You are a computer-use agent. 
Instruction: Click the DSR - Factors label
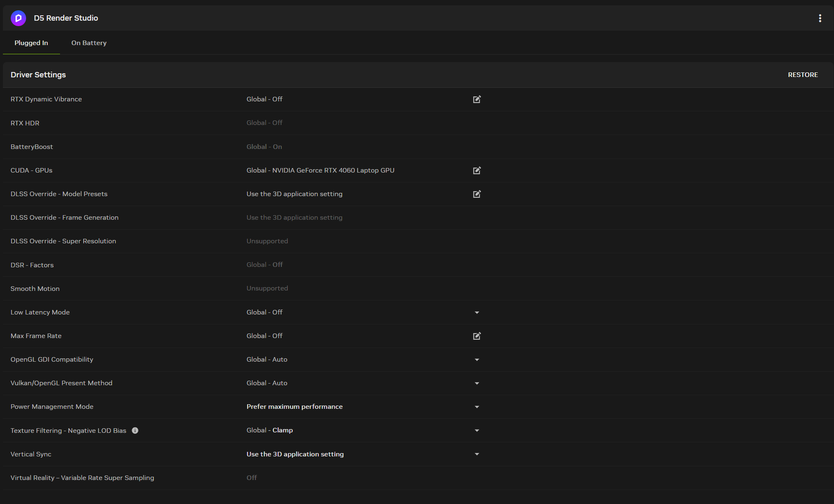click(32, 265)
